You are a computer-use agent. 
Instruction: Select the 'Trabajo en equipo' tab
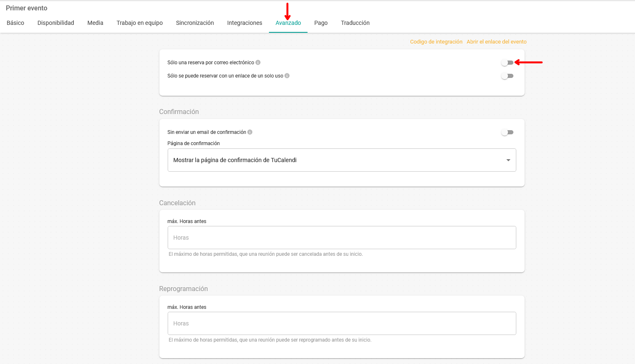(139, 23)
